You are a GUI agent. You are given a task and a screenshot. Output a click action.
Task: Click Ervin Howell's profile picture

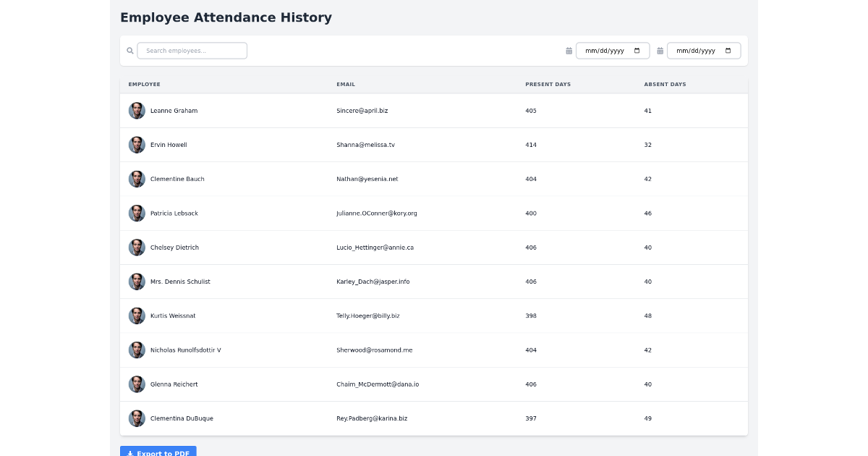[137, 145]
